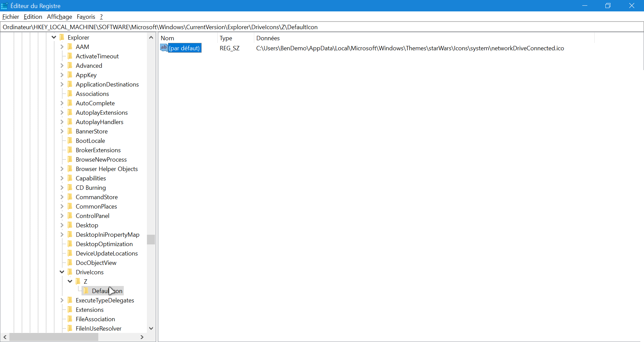
Task: Open the Affichage menu
Action: (59, 17)
